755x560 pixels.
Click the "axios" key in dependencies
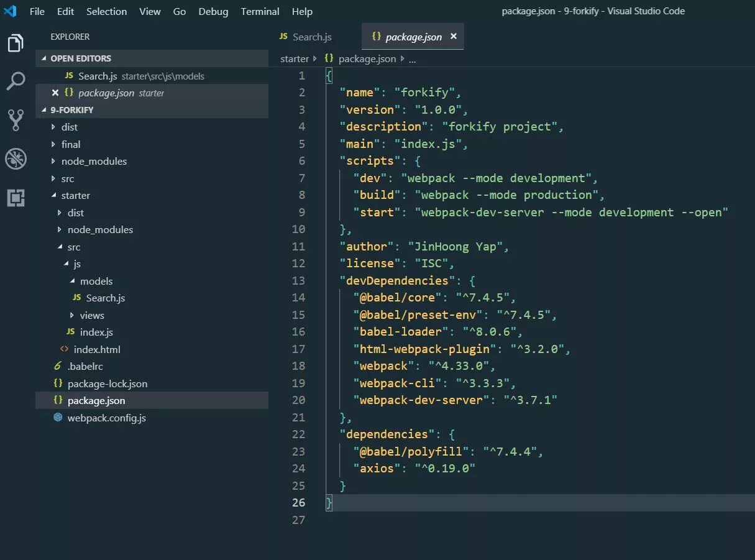click(377, 469)
